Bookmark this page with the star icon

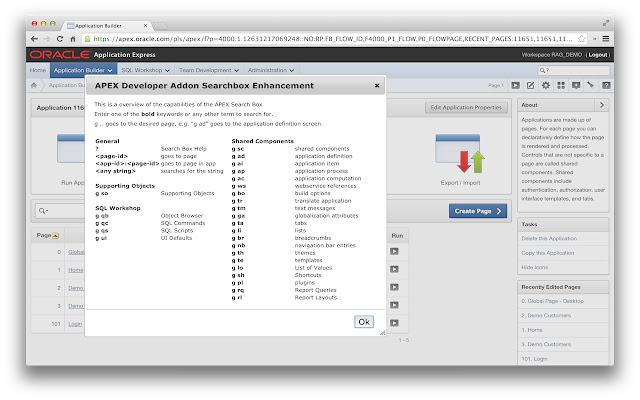(x=581, y=39)
